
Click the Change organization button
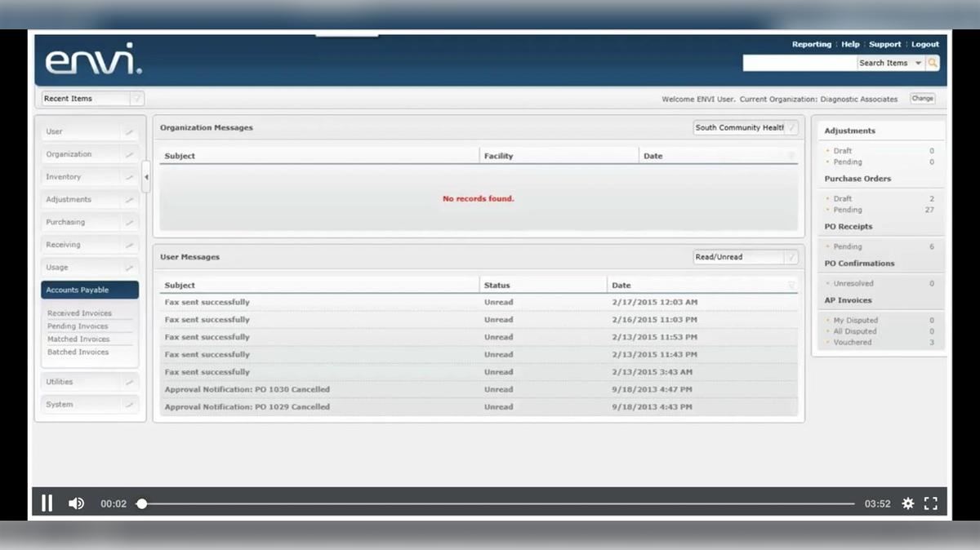pyautogui.click(x=922, y=98)
